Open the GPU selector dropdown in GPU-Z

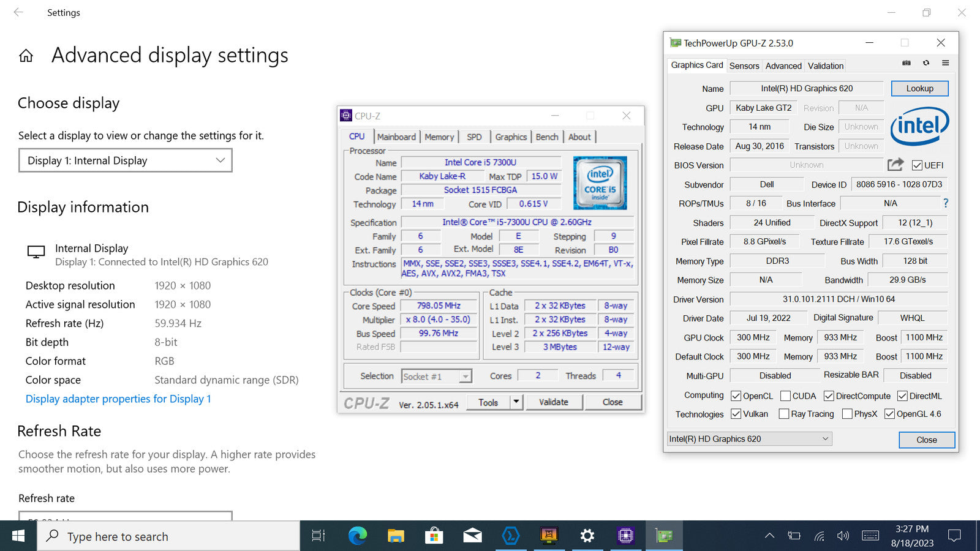tap(748, 439)
